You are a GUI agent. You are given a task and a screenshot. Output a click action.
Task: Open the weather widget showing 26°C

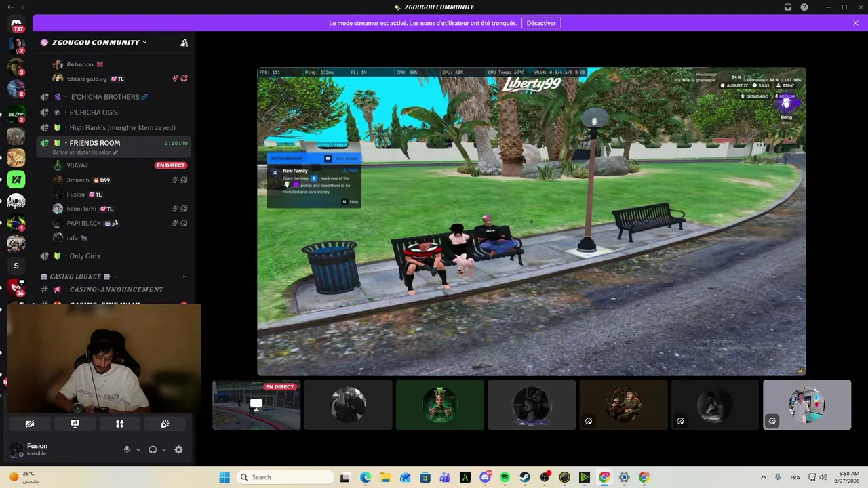pyautogui.click(x=24, y=477)
